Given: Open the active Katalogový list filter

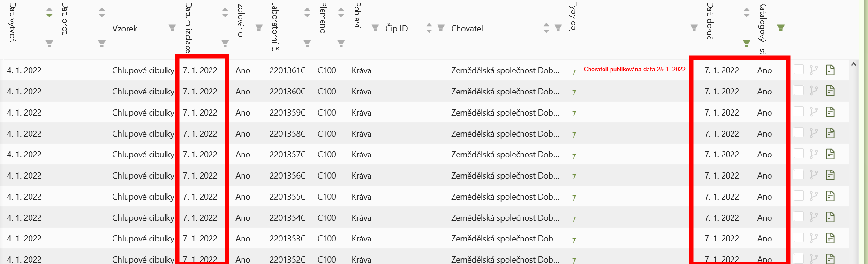Looking at the screenshot, I should coord(781,28).
